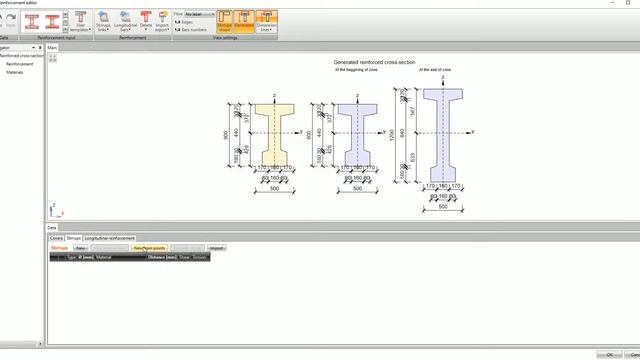
Task: Switch to the Main view tab
Action: pyautogui.click(x=52, y=48)
